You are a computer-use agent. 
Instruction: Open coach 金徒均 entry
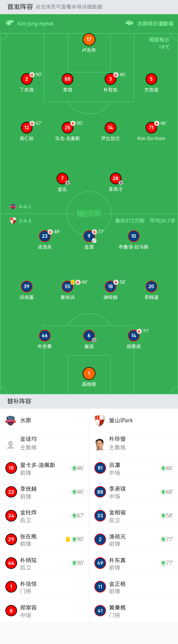[28, 443]
